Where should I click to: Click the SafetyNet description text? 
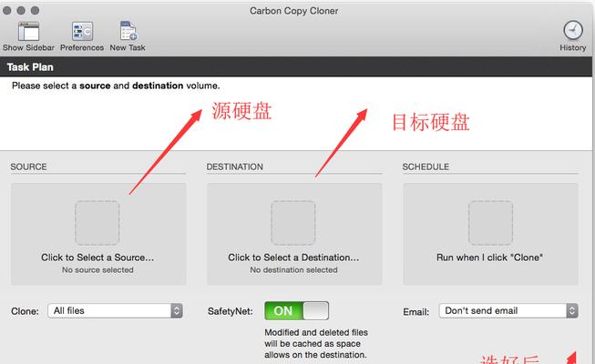pos(315,344)
